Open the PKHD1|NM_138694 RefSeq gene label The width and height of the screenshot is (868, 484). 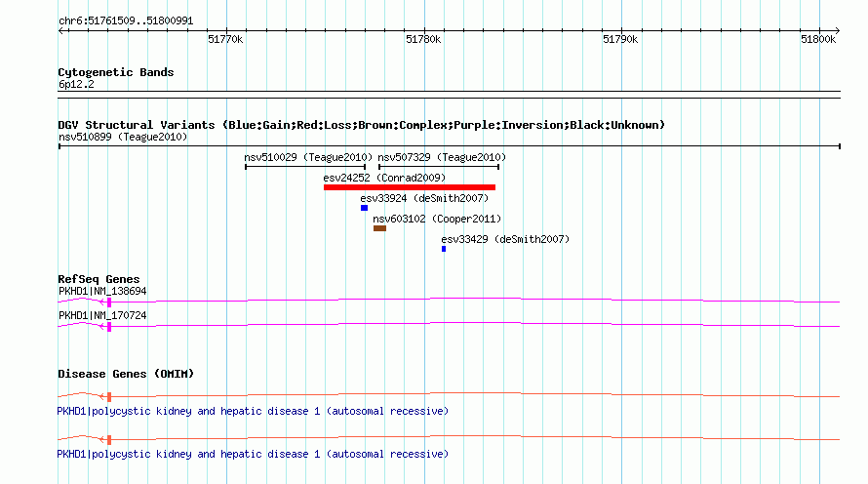point(102,291)
